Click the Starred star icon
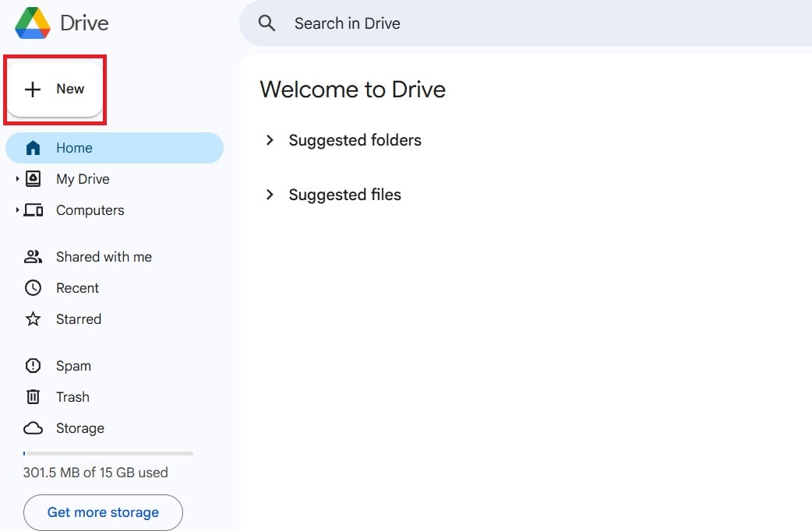Image resolution: width=812 pixels, height=531 pixels. coord(33,319)
